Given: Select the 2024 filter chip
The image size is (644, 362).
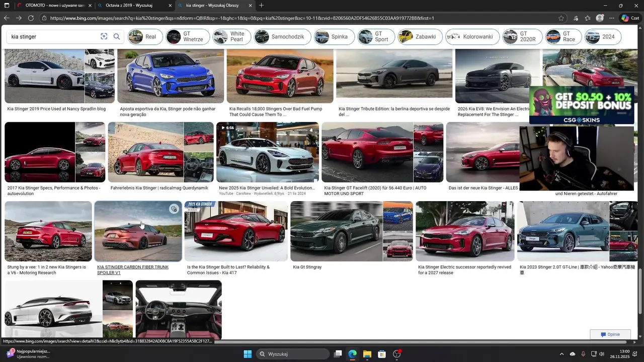Looking at the screenshot, I should coord(603,37).
